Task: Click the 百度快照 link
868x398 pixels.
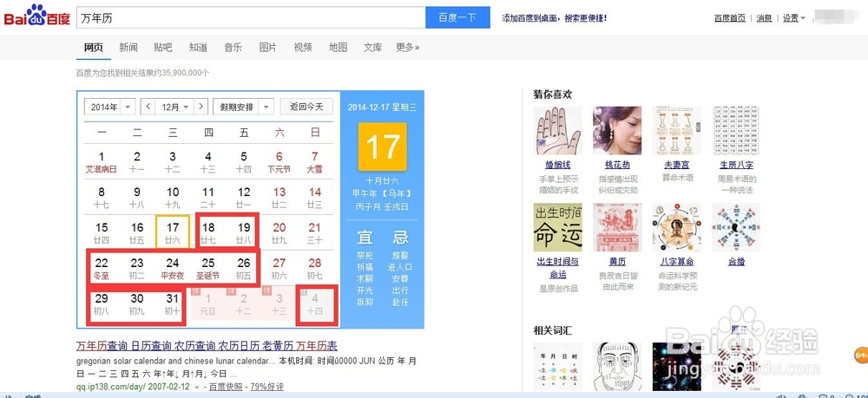Action: 226,387
